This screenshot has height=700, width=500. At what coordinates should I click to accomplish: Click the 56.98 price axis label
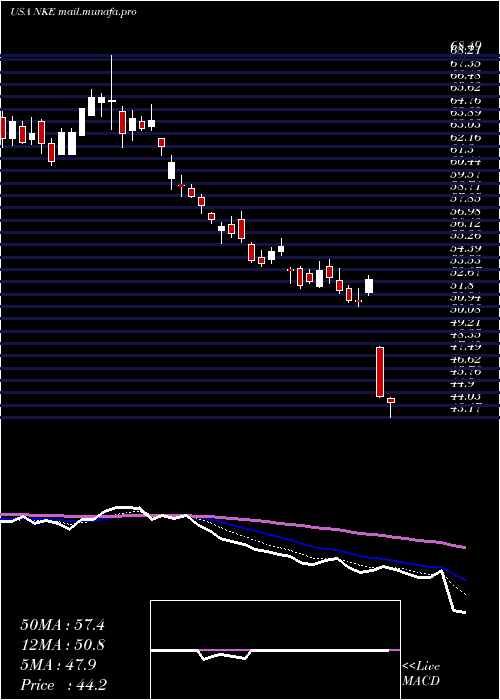pos(466,211)
